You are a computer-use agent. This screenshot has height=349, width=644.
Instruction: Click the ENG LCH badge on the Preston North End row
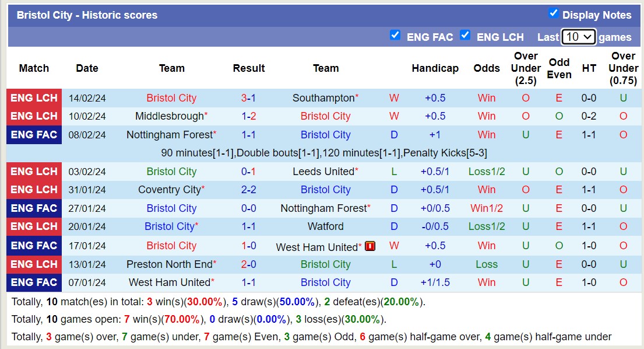coord(34,264)
